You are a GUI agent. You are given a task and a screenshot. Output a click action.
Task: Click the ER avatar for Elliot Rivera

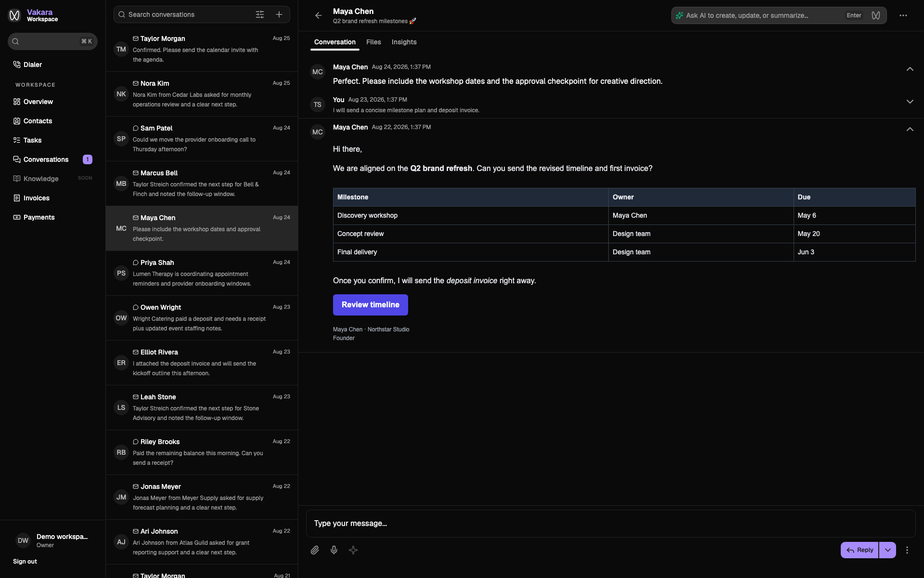(121, 363)
